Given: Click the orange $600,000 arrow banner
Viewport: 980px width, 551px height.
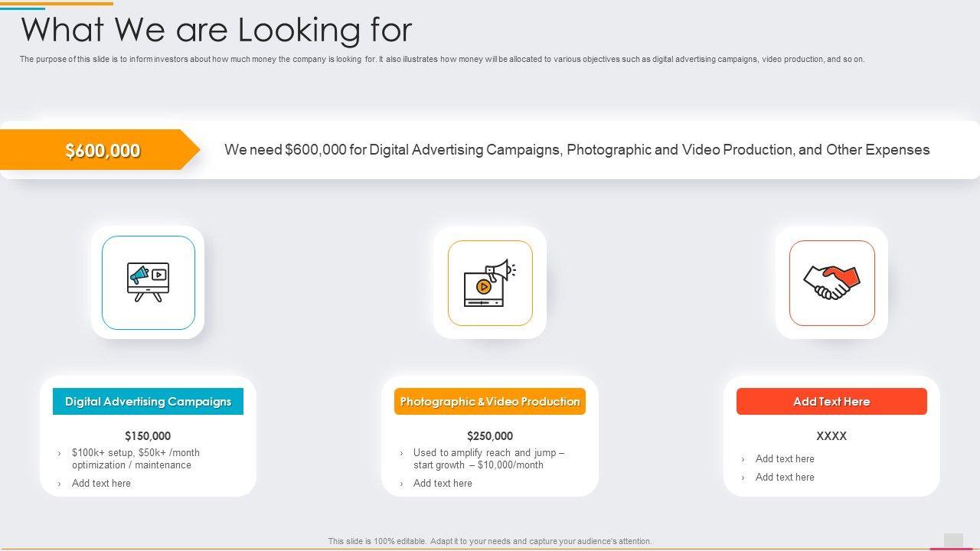Looking at the screenshot, I should point(102,150).
